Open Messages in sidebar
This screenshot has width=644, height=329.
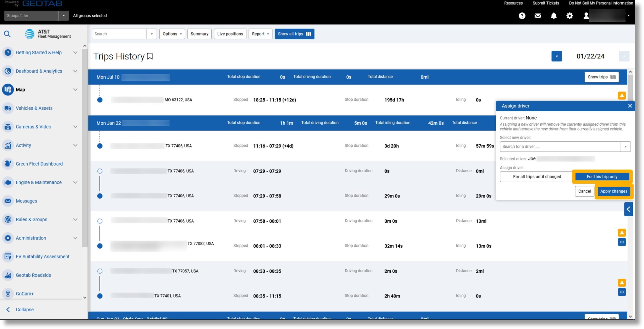click(26, 201)
